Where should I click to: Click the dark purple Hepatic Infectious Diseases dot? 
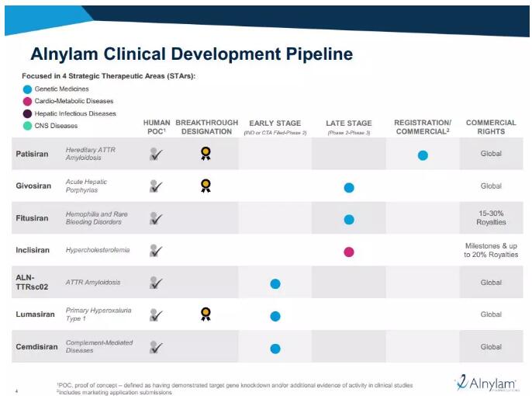click(28, 113)
